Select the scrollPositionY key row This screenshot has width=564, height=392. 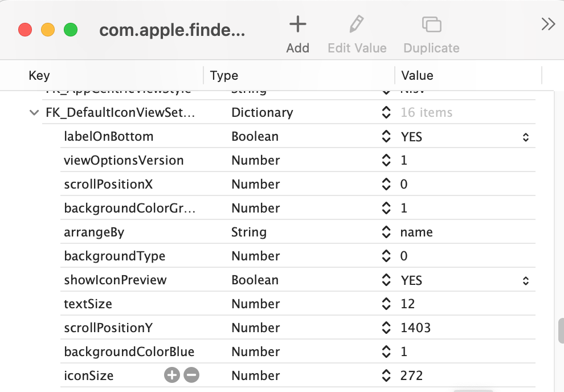coord(108,328)
